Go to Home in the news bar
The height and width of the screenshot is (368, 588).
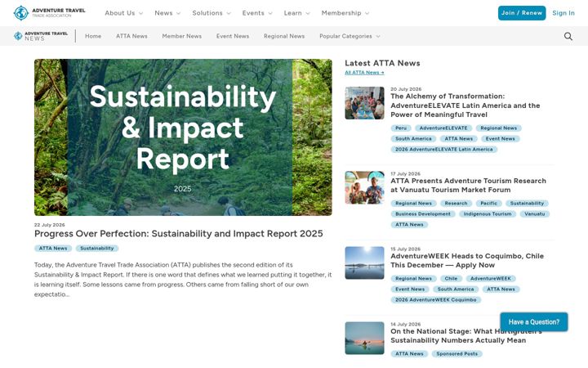click(x=93, y=36)
